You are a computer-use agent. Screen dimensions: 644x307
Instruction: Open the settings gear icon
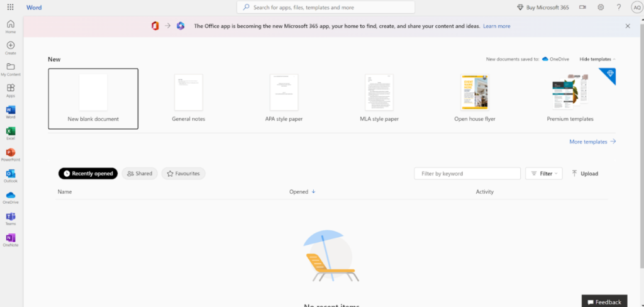601,7
